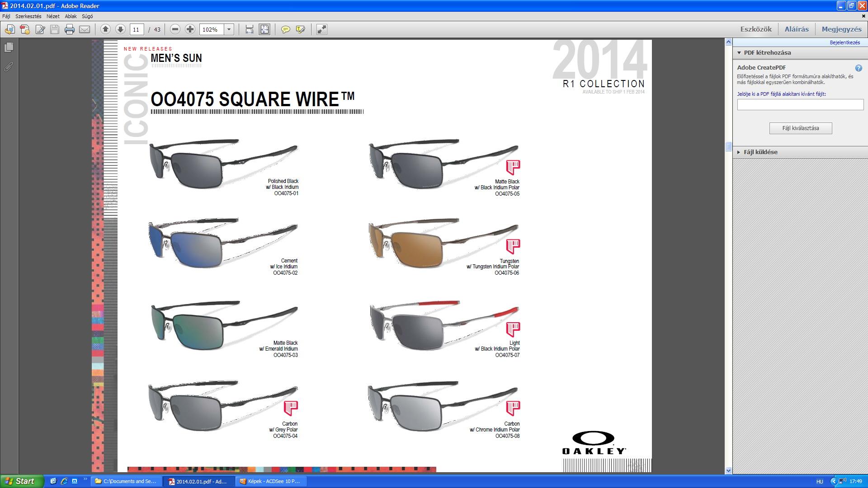Click the Fájl kiválasztása button

800,128
